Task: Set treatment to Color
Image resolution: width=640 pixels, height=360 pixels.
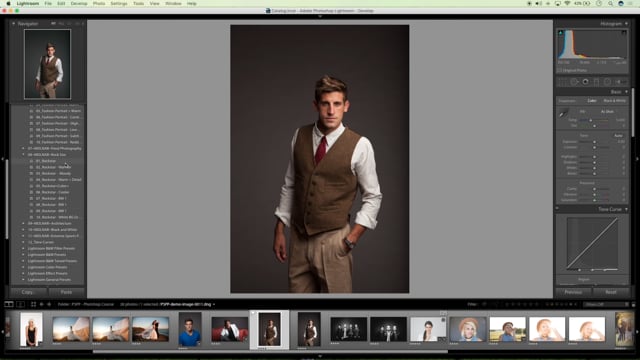Action: (592, 100)
